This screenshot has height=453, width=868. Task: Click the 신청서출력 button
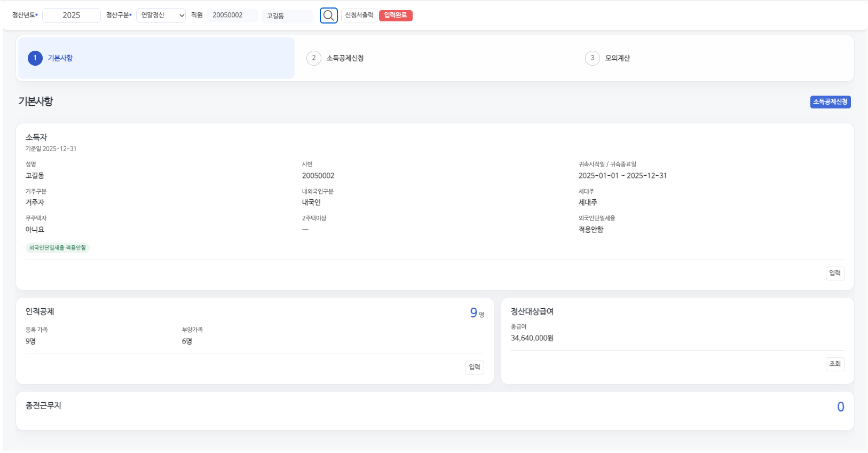tap(359, 15)
